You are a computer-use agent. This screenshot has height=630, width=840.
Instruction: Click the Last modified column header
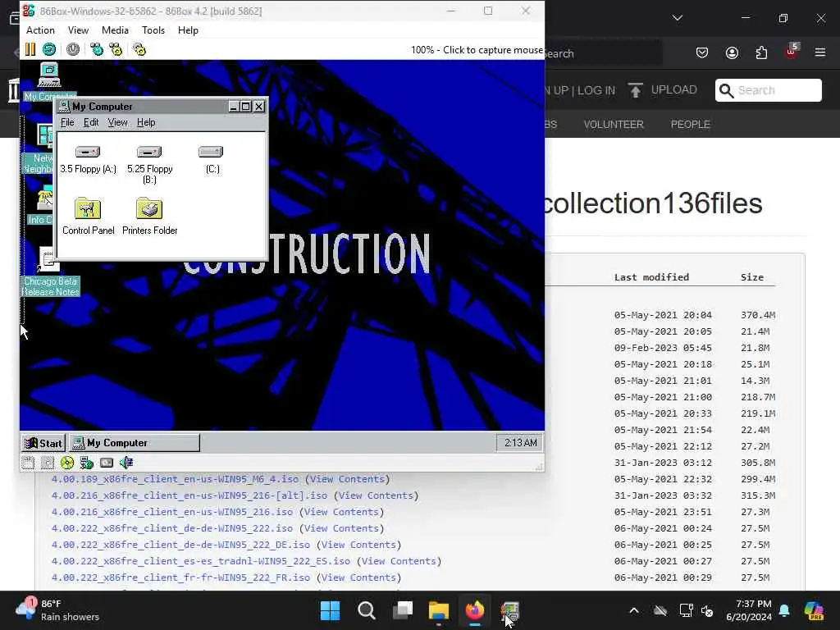(x=651, y=277)
